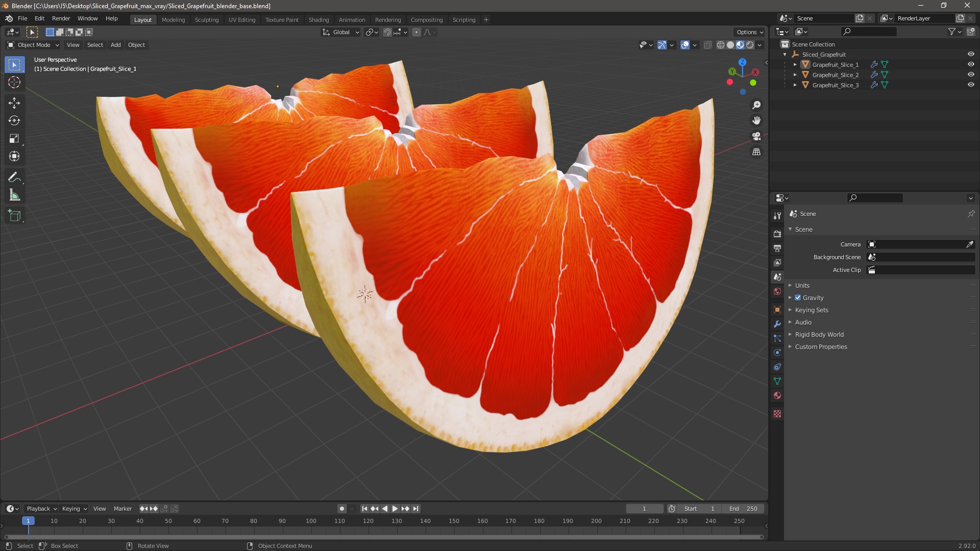Open Modifier properties wrench tab
The image size is (980, 551).
777,324
